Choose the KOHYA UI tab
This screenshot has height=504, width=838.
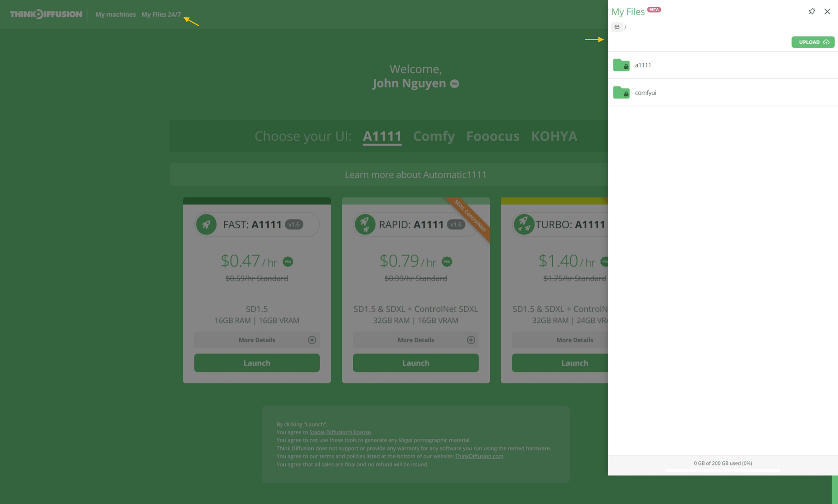coord(554,136)
